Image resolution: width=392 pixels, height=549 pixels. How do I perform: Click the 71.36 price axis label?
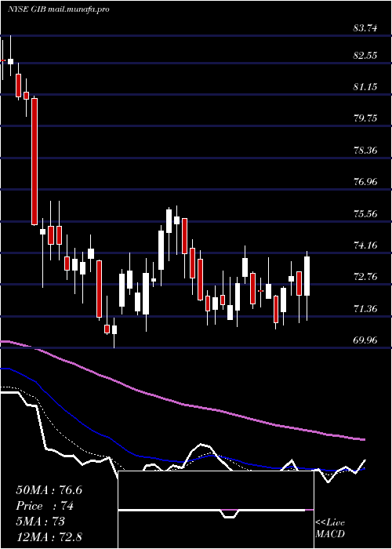coord(365,308)
